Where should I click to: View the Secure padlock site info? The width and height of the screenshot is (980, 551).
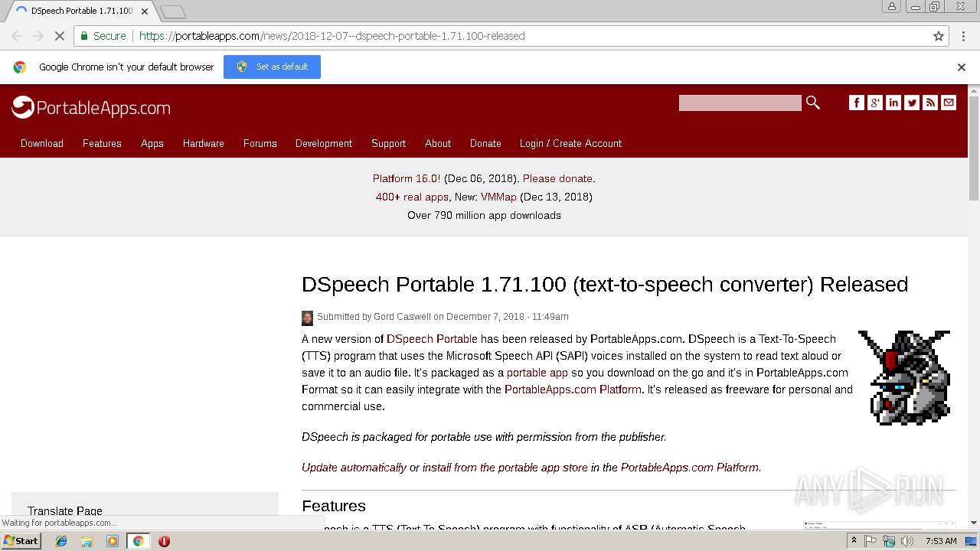tap(103, 36)
